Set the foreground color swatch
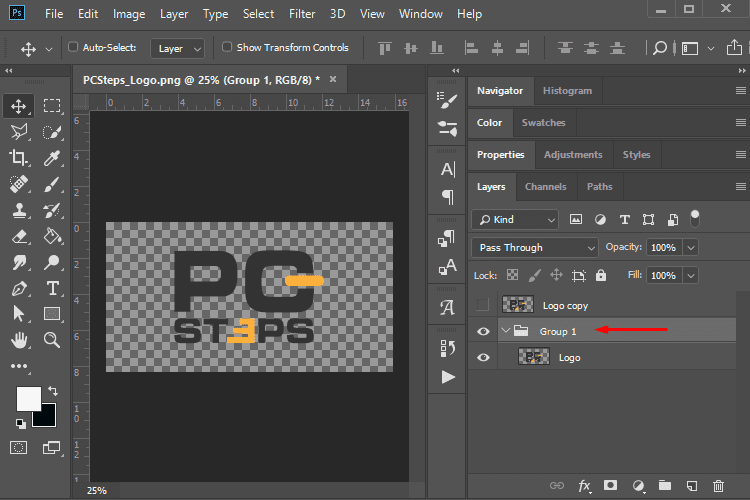This screenshot has height=500, width=750. (x=28, y=398)
